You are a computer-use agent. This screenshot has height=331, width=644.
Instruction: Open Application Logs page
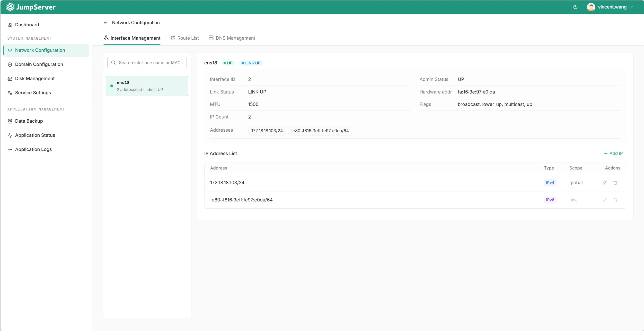click(x=46, y=149)
